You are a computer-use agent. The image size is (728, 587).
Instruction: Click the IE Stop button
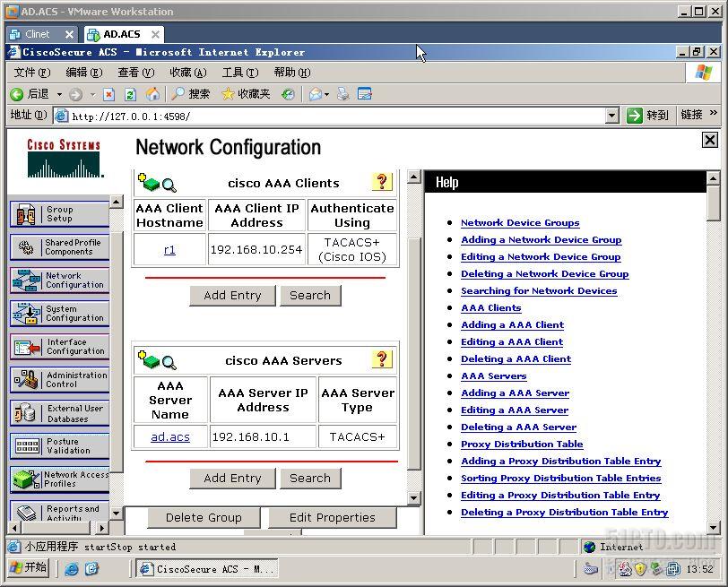tap(108, 95)
